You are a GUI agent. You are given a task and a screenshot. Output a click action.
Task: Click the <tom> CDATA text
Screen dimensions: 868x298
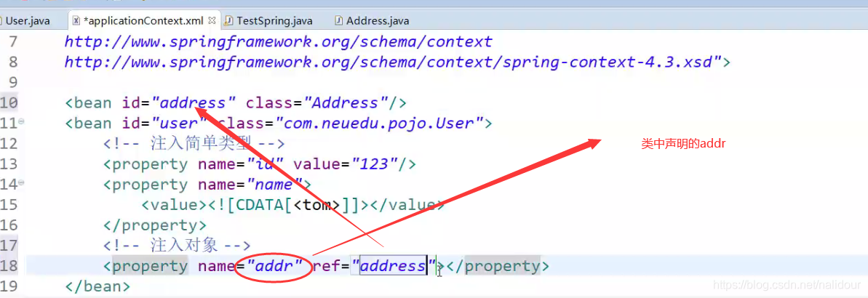[x=317, y=205]
